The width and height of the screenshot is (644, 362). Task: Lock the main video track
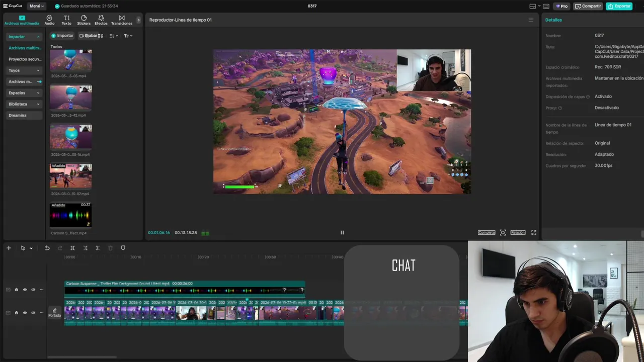pyautogui.click(x=16, y=313)
